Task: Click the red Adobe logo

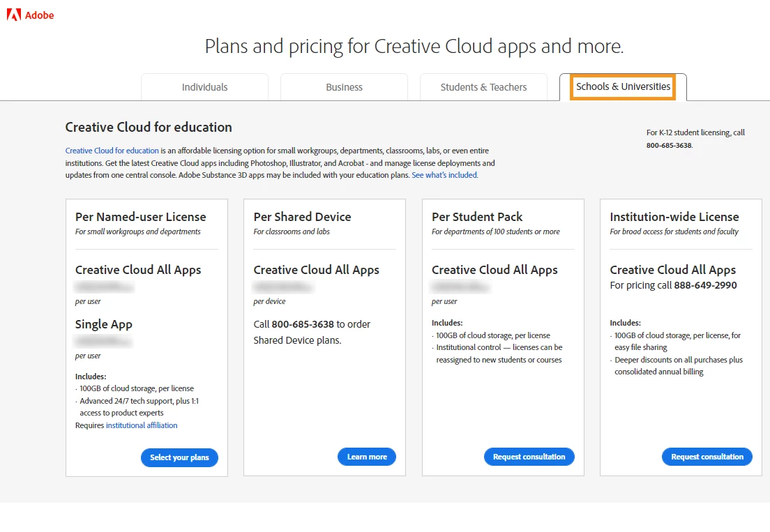Action: pyautogui.click(x=30, y=15)
